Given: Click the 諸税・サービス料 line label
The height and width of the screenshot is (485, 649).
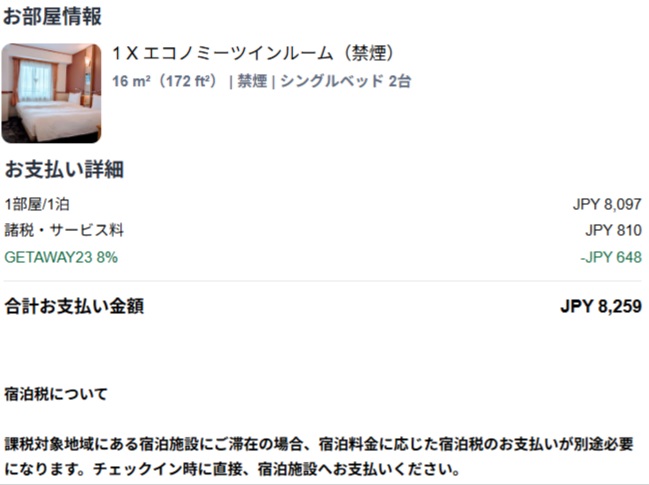Looking at the screenshot, I should coord(64,230).
